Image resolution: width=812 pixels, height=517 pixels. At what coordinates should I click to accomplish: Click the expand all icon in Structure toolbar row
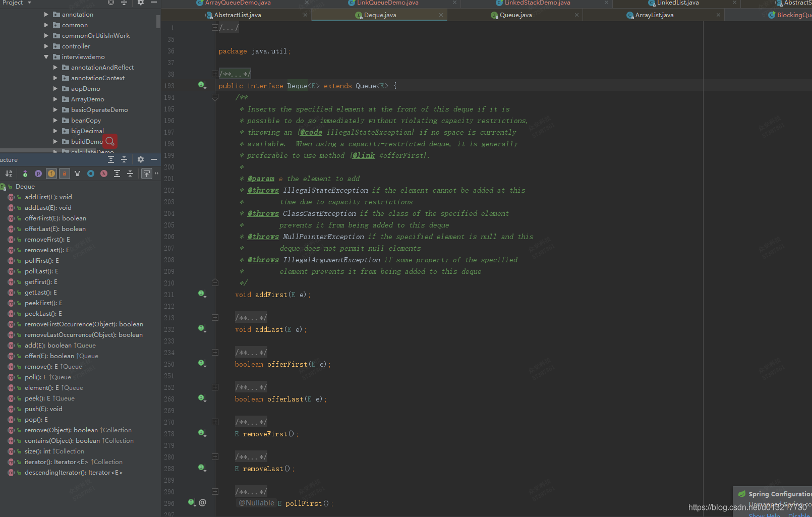(117, 174)
